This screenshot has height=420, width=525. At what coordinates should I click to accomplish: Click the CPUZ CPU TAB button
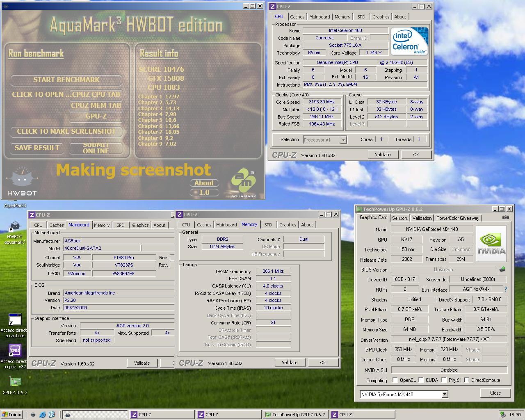[x=96, y=95]
